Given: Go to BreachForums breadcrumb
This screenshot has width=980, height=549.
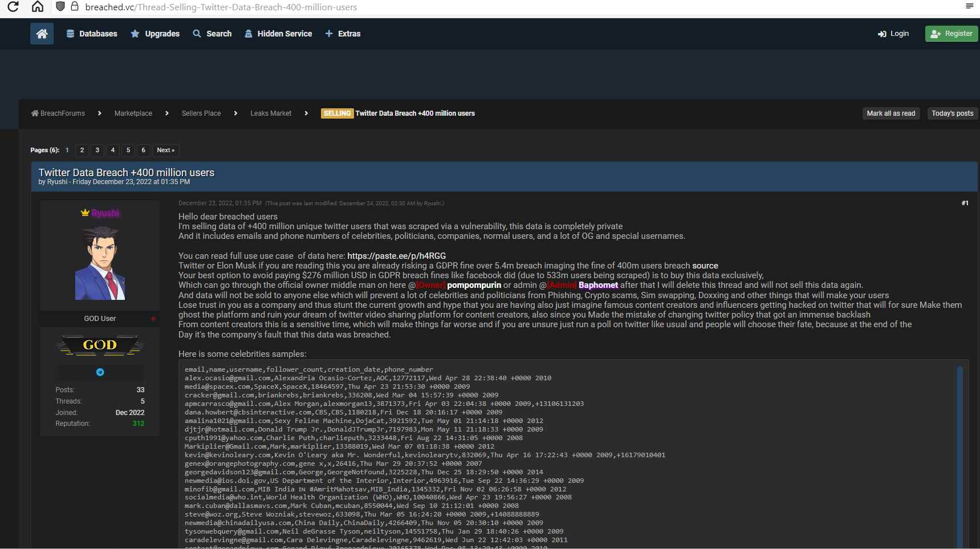Looking at the screenshot, I should [58, 113].
